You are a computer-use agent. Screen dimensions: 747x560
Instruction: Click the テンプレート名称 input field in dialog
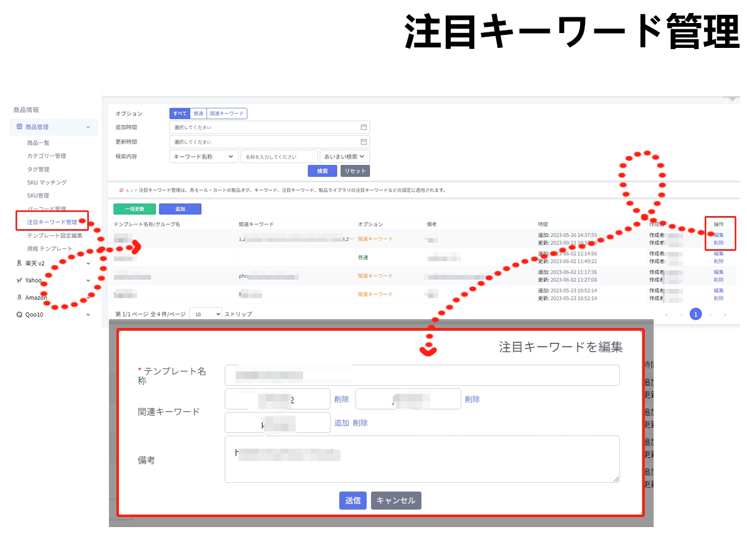422,375
